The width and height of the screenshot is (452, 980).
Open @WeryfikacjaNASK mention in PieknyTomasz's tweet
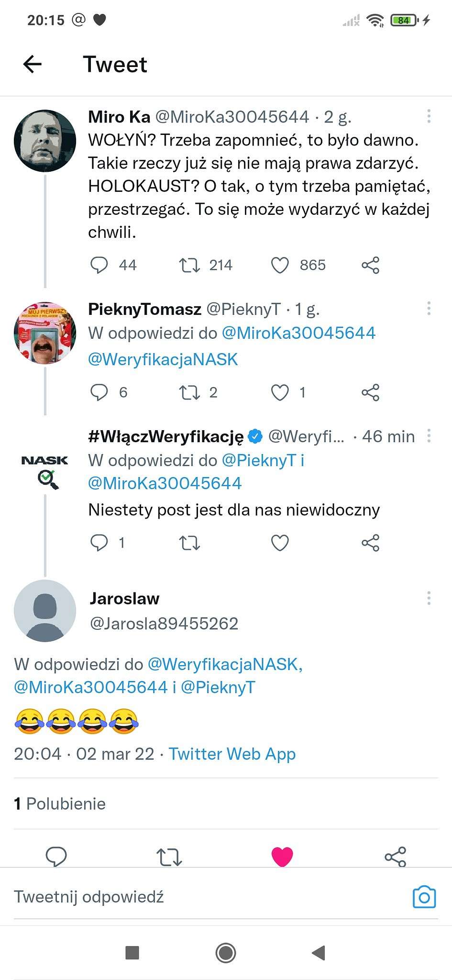click(x=163, y=359)
